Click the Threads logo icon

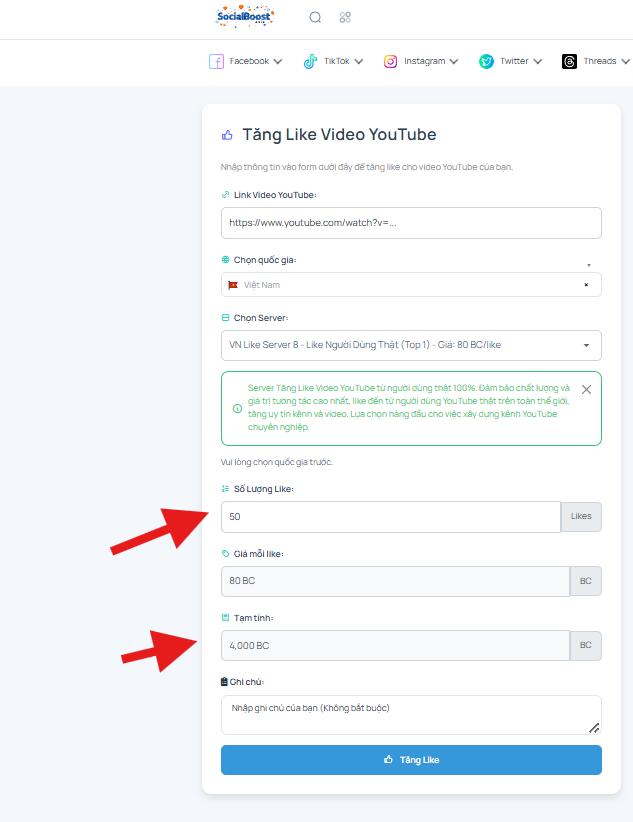570,61
